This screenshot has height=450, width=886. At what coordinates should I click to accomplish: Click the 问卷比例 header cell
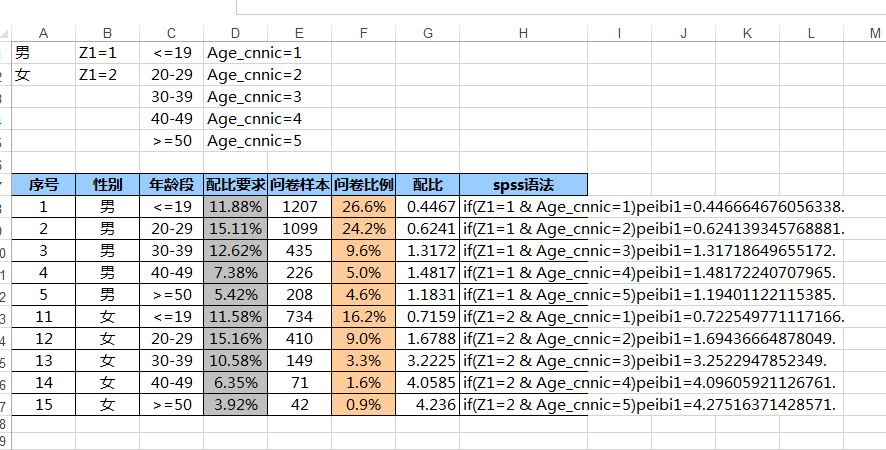coord(363,185)
